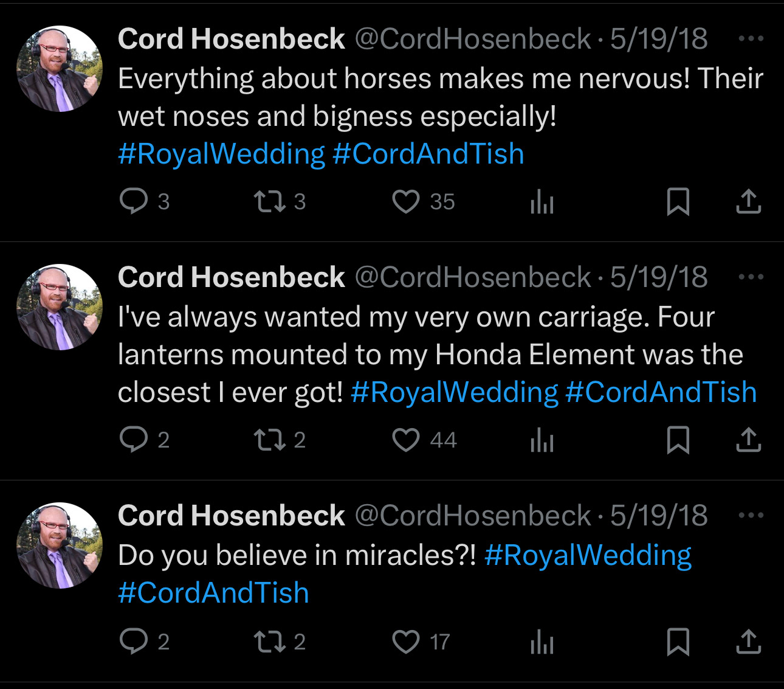The width and height of the screenshot is (784, 689).
Task: Like the horses make me nervous tweet
Action: 405,202
